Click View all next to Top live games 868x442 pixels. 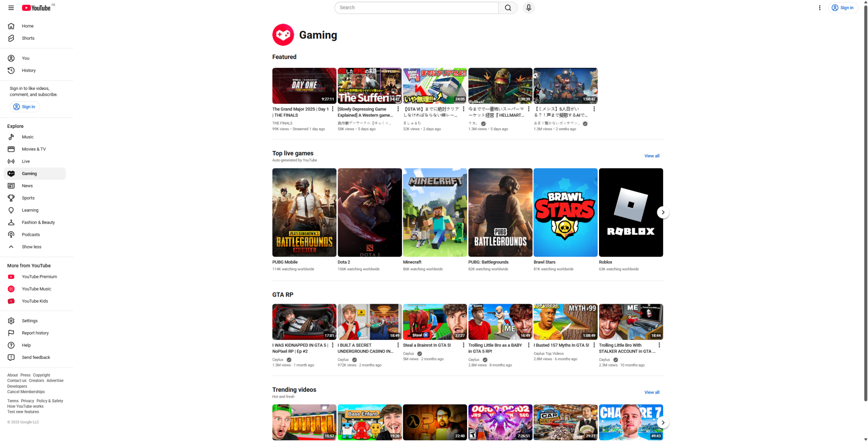651,156
